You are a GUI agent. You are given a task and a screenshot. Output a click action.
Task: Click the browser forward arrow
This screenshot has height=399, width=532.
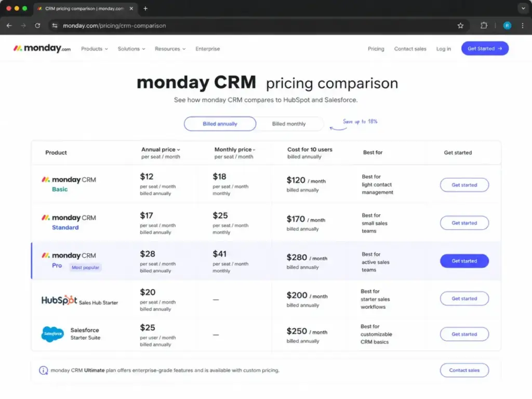click(23, 25)
